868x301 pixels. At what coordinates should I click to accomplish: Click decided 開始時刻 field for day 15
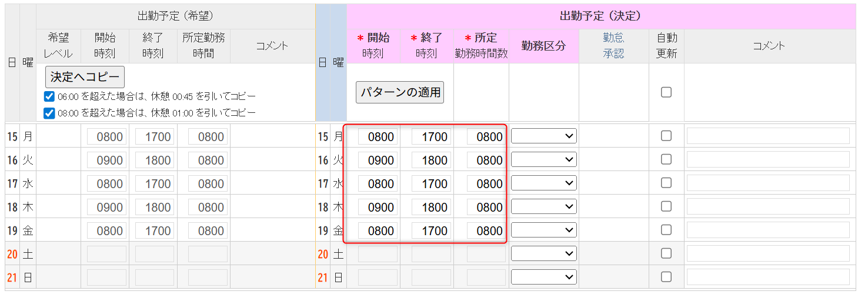click(378, 137)
